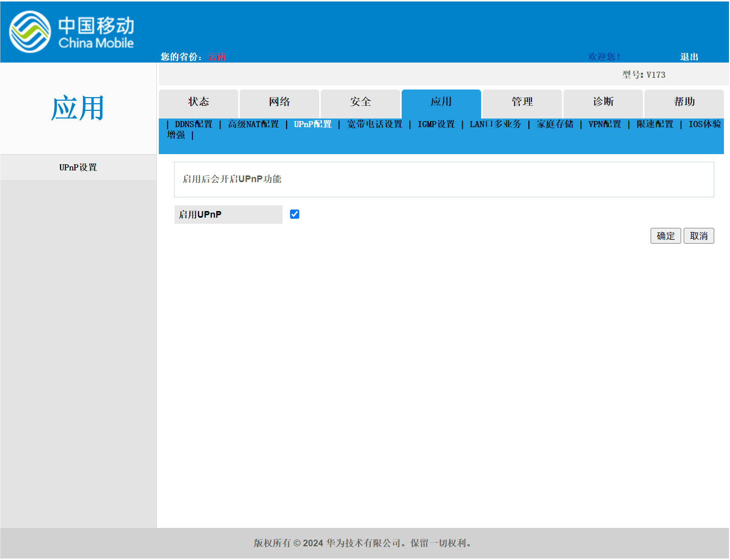Go to the 安全 tab
Viewport: 730px width, 560px height.
(360, 102)
